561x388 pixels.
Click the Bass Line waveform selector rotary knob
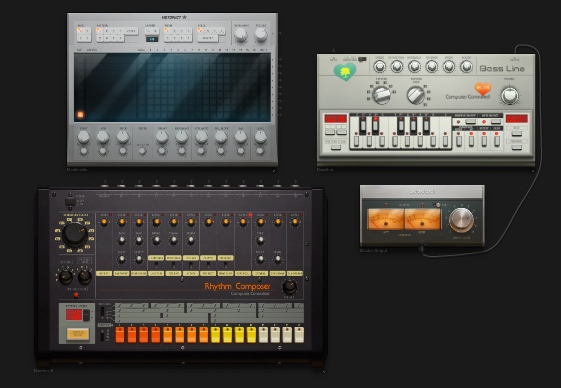tap(416, 95)
